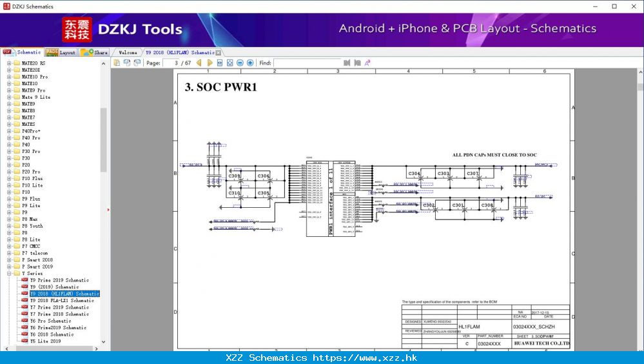Expand the MATE10 Pro folder

(9, 77)
